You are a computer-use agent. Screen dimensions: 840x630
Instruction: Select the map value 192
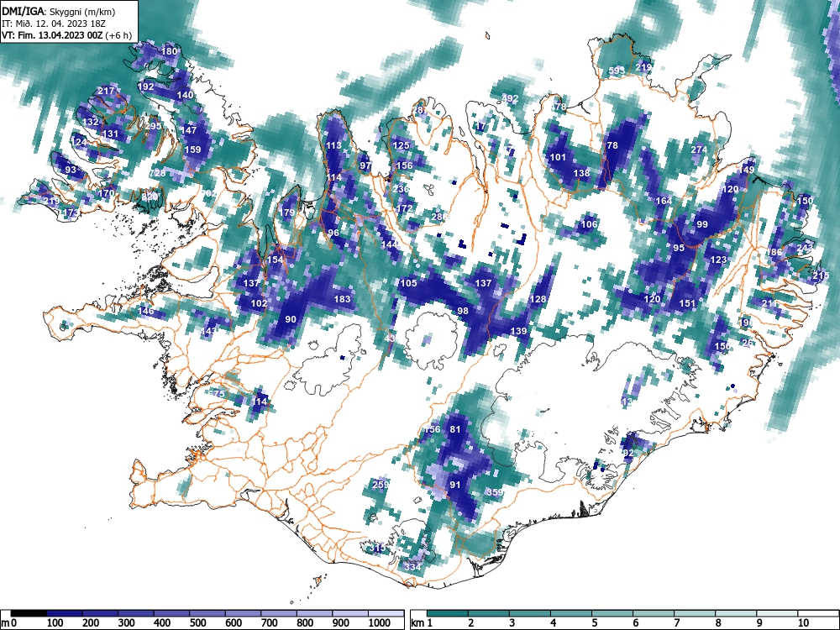pyautogui.click(x=145, y=87)
